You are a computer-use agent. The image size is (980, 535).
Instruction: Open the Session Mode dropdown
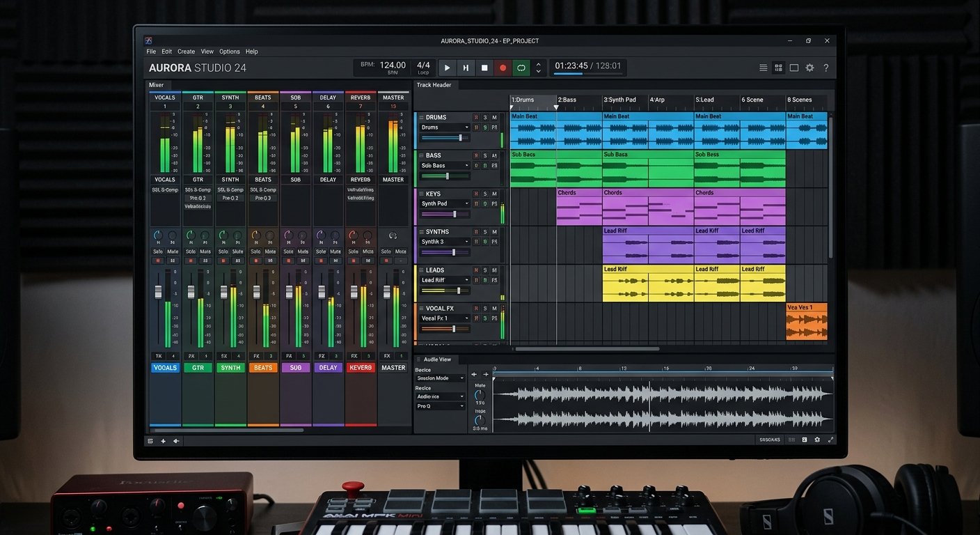[x=440, y=378]
